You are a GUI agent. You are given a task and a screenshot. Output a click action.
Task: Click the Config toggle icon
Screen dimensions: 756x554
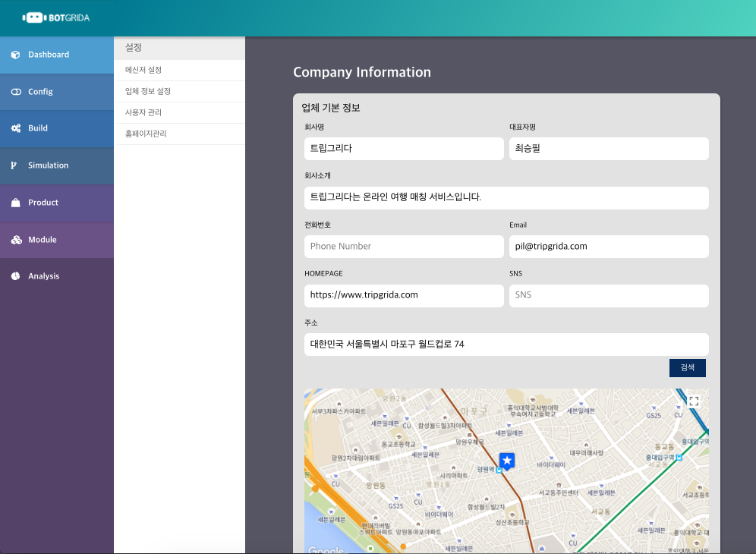[x=16, y=92]
